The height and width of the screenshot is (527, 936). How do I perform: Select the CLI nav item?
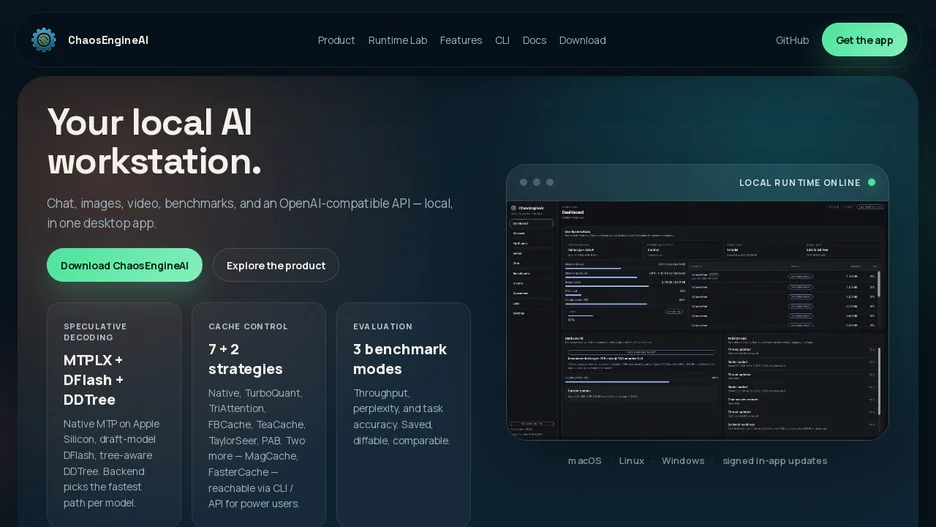click(x=502, y=40)
